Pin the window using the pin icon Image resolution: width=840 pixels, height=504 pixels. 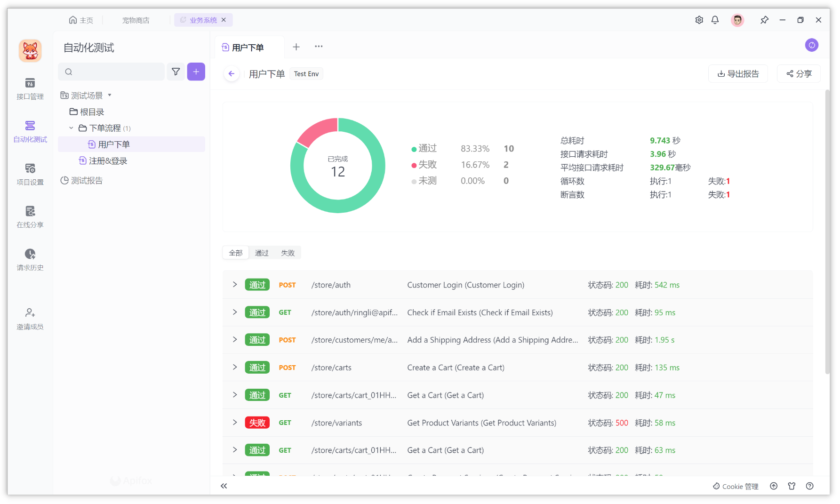[764, 20]
